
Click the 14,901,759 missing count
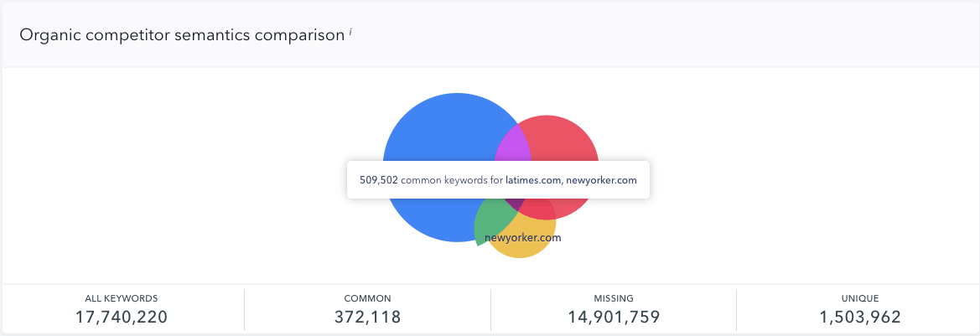point(614,318)
